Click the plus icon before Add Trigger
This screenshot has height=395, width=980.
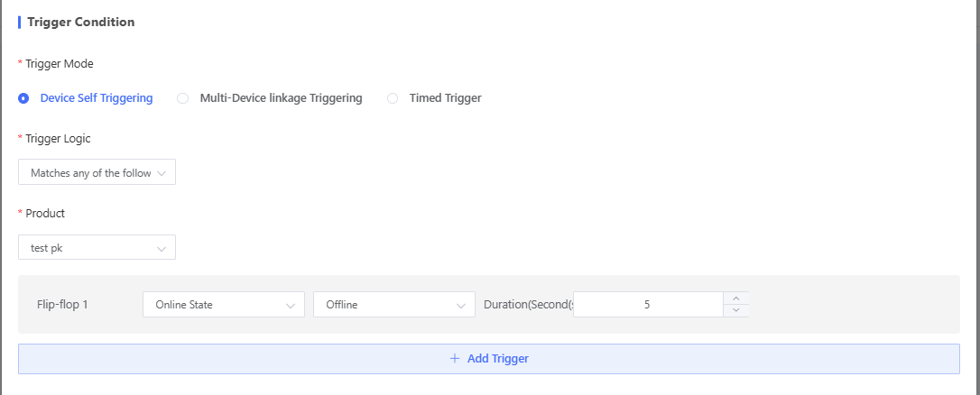coord(455,359)
